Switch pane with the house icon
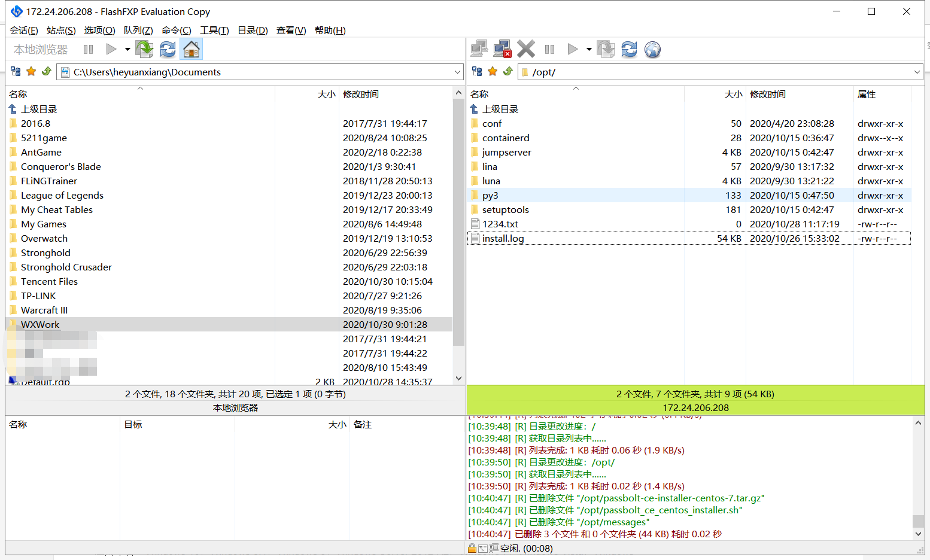Viewport: 930px width, 560px height. 192,49
